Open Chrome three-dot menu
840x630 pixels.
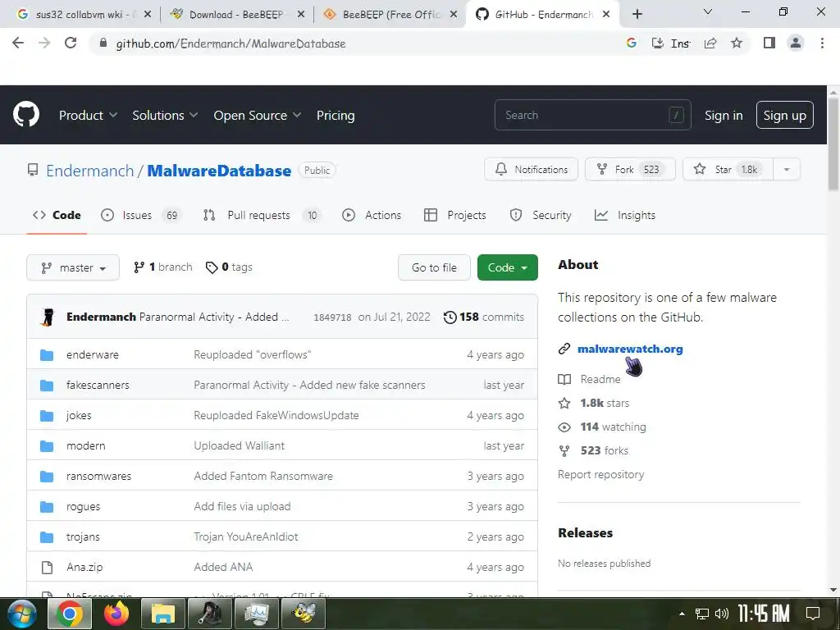click(822, 43)
